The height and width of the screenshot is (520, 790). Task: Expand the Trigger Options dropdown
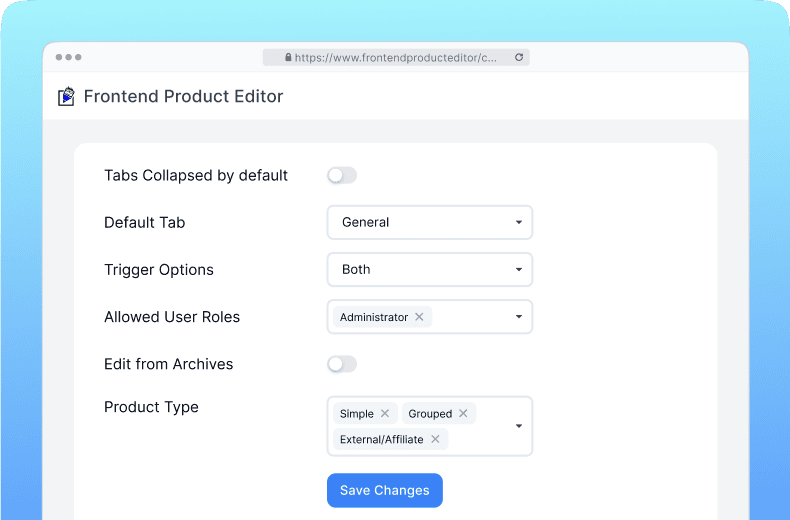[x=429, y=270]
